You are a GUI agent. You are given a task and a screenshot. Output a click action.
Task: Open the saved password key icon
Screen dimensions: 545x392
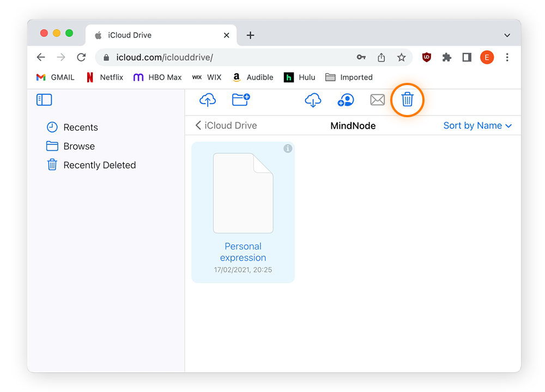[x=361, y=57]
